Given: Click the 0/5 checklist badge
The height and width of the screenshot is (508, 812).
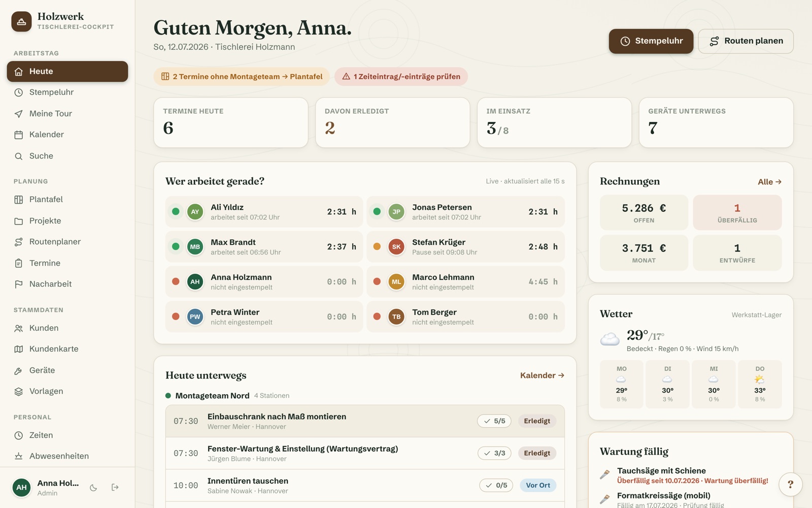Looking at the screenshot, I should [x=496, y=486].
